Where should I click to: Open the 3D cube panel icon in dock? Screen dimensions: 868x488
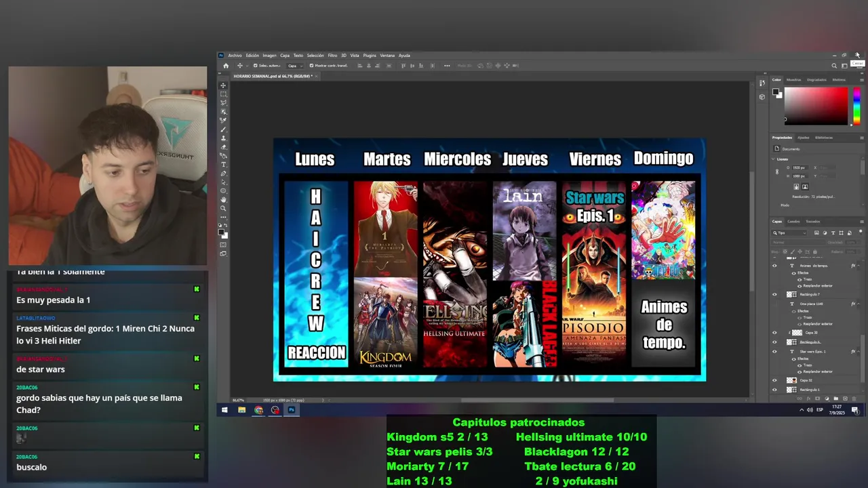[x=762, y=97]
